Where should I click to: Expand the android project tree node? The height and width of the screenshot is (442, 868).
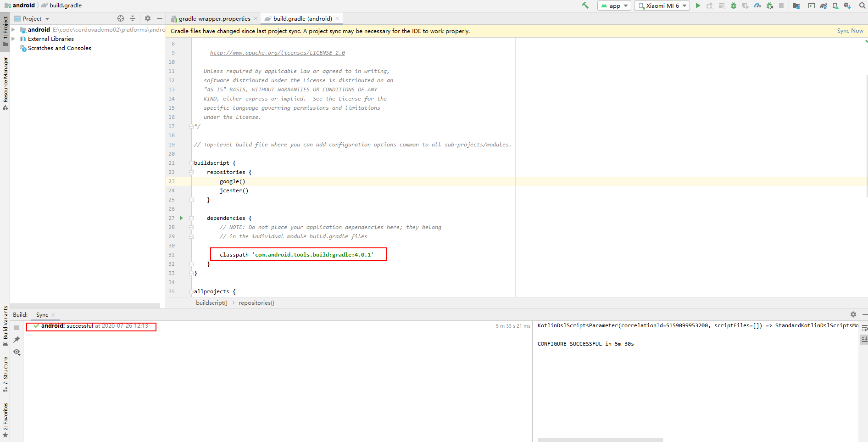[13, 30]
